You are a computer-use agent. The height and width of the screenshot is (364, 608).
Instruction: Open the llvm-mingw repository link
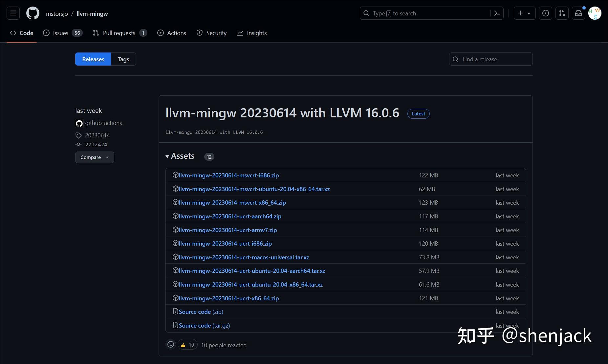tap(92, 13)
